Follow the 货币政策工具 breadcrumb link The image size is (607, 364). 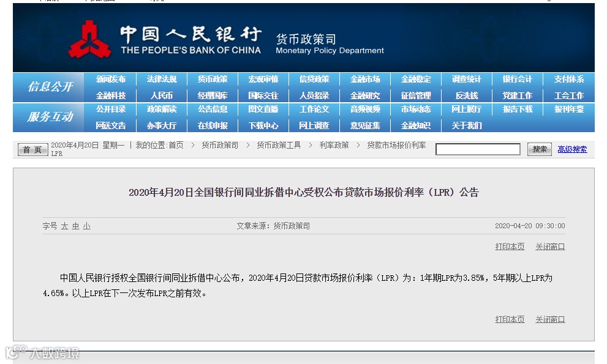pyautogui.click(x=279, y=145)
